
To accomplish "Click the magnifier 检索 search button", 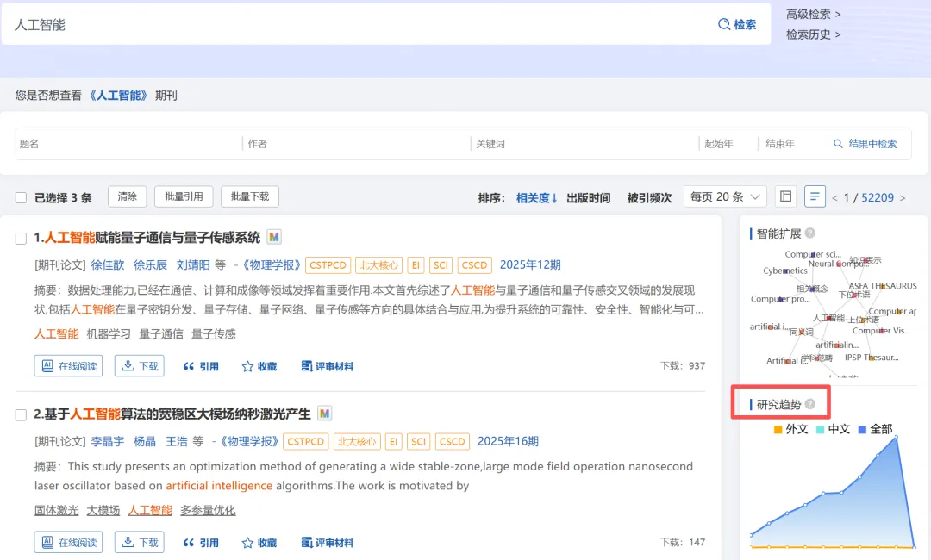I will pyautogui.click(x=737, y=24).
